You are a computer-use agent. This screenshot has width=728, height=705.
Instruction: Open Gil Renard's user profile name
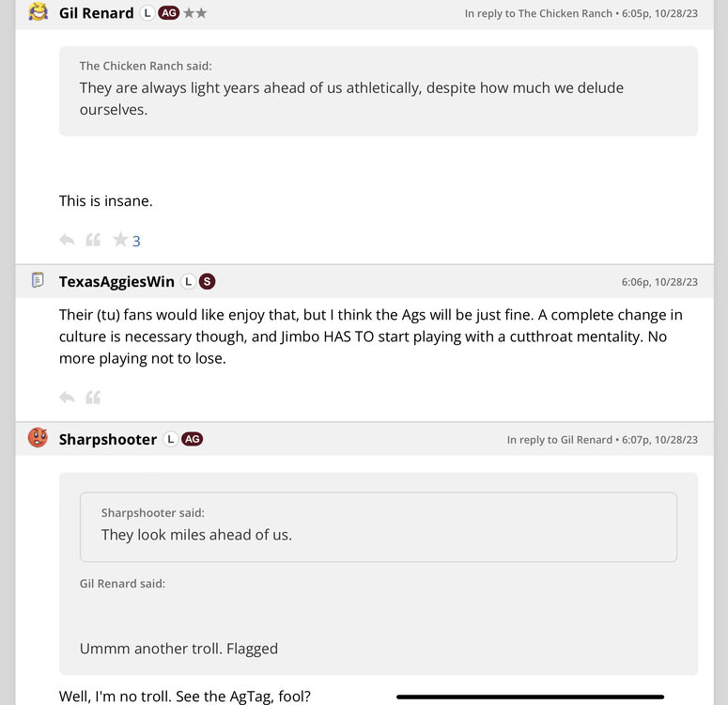(x=96, y=13)
